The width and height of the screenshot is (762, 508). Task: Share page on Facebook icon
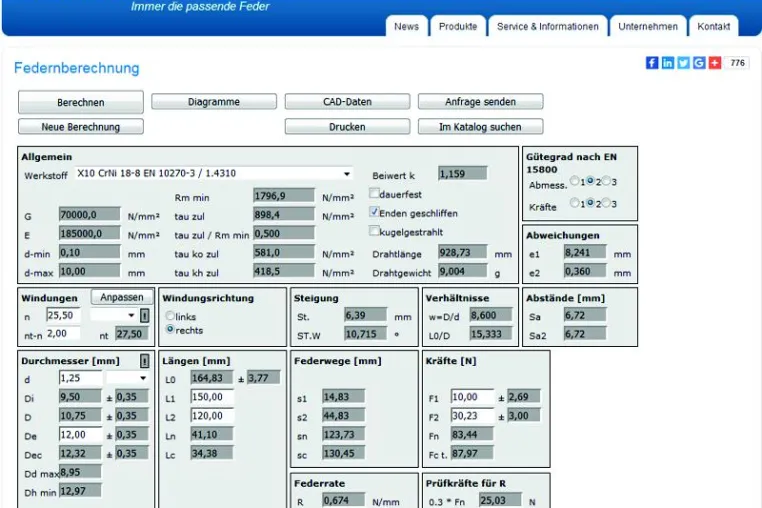pyautogui.click(x=652, y=63)
